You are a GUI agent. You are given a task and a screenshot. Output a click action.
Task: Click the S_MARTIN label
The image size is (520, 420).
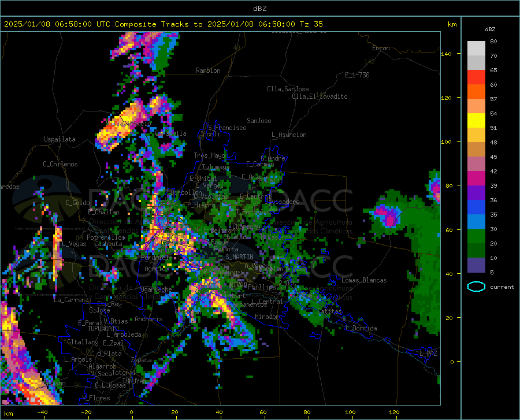point(239,257)
